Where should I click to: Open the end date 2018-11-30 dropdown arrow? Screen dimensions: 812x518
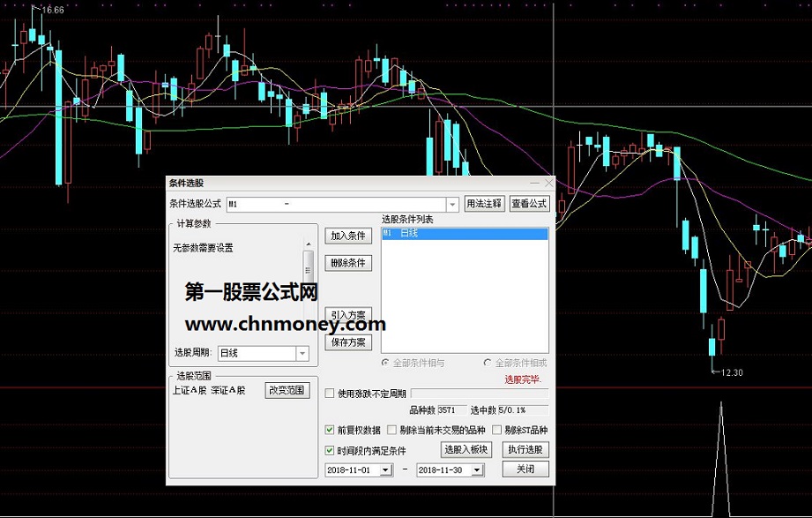(477, 470)
